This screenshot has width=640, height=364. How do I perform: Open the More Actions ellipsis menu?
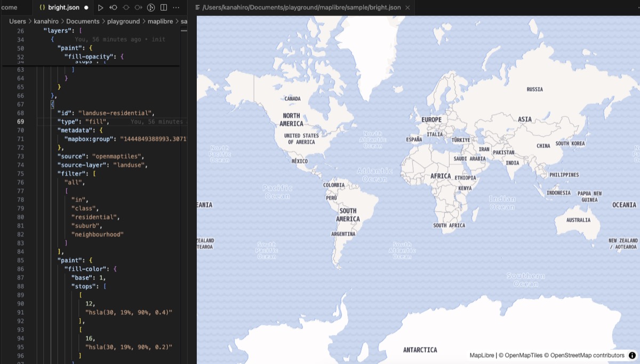tap(176, 7)
